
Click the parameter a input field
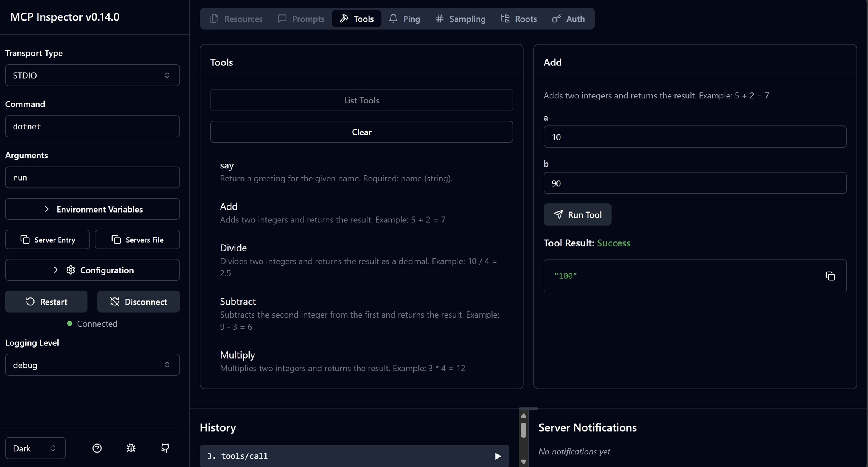pos(695,137)
